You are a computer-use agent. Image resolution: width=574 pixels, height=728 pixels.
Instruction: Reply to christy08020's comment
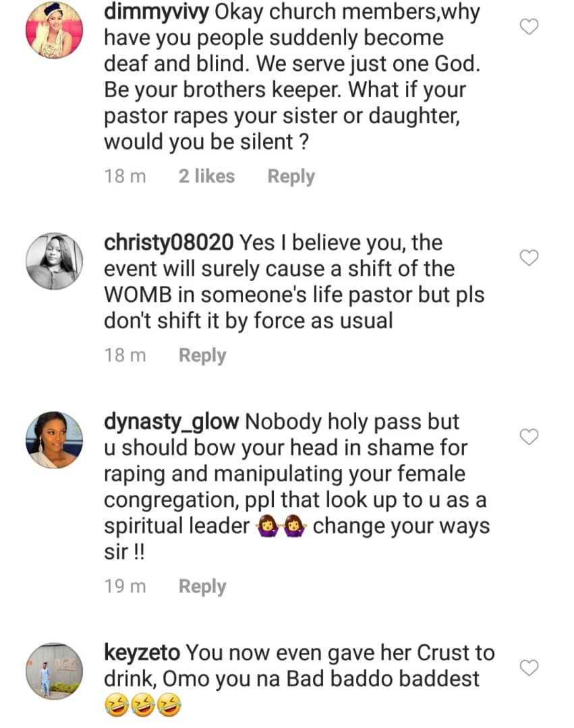point(202,356)
